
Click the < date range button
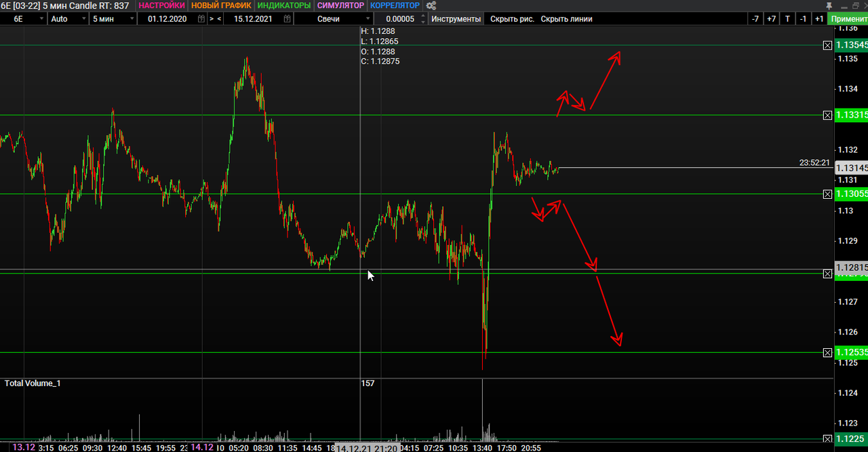(x=219, y=19)
